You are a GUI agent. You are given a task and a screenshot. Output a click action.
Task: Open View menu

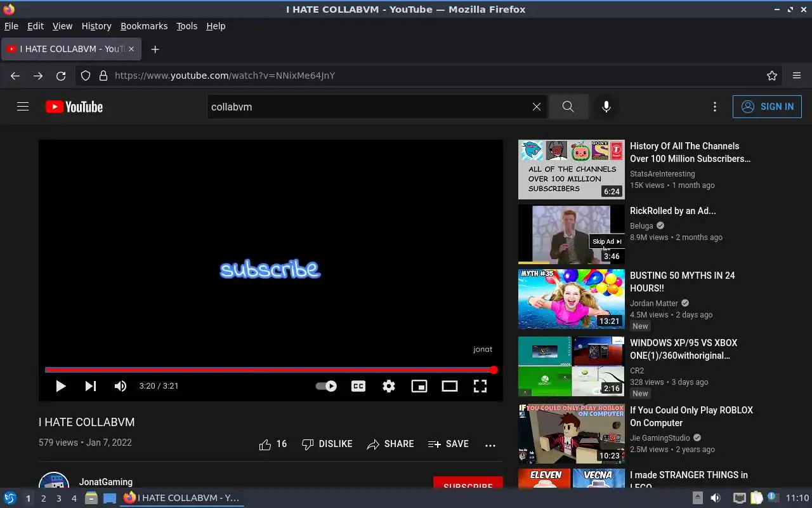62,26
